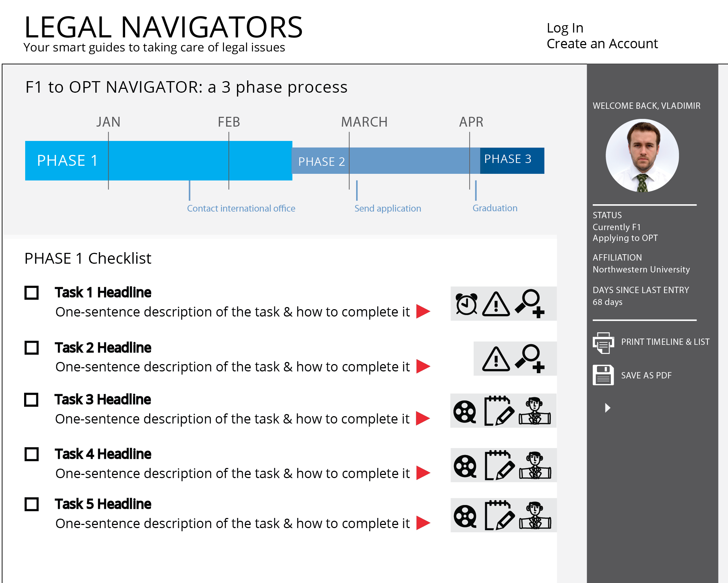This screenshot has height=583, width=728.
Task: Select the PHASE 2 timeline bar
Action: pyautogui.click(x=386, y=161)
